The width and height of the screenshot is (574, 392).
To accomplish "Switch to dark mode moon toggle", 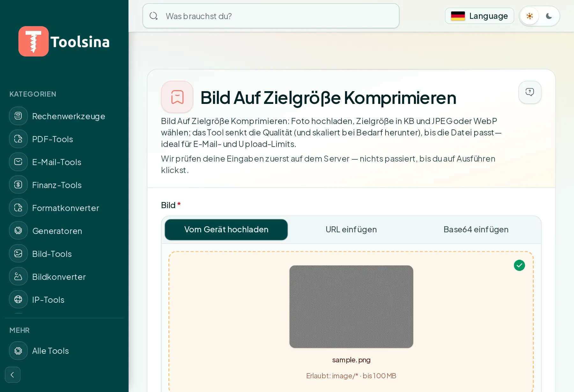I will (549, 16).
